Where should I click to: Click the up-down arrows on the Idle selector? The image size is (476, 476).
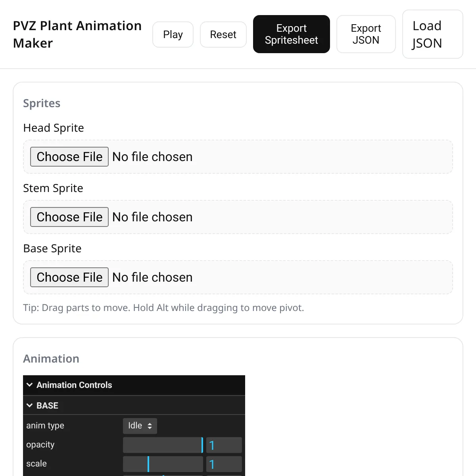[x=150, y=426]
